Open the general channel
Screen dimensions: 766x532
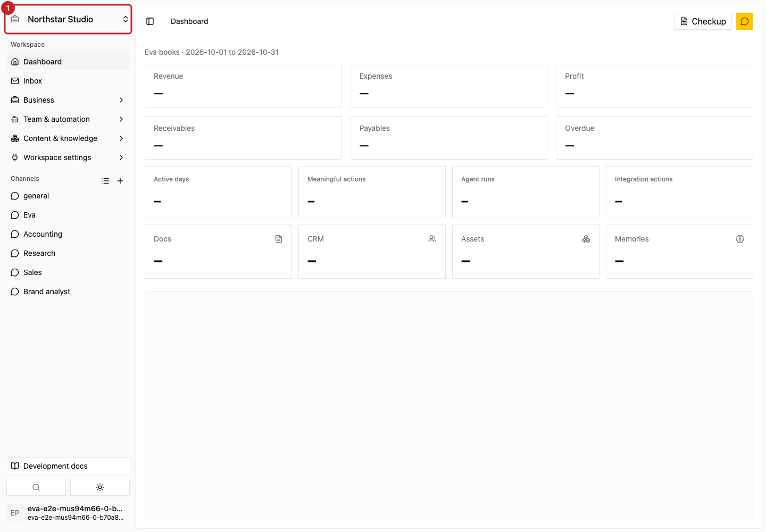tap(68, 196)
